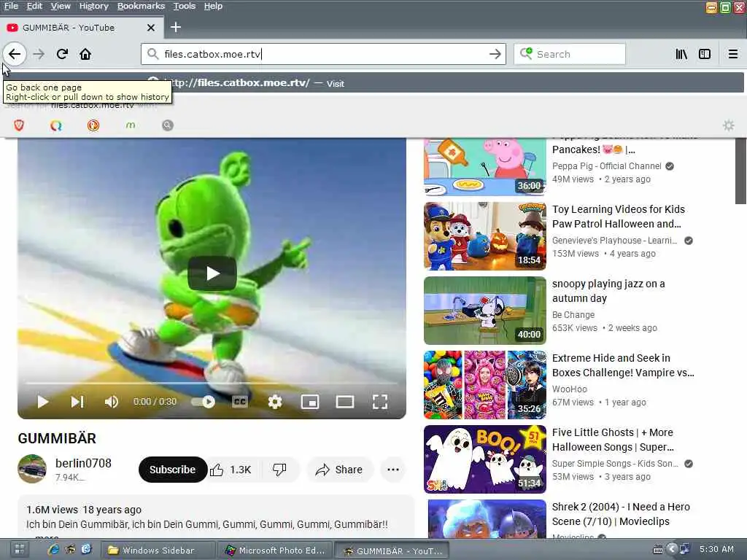The image size is (747, 560).
Task: Open a new tab with plus button
Action: (x=176, y=27)
